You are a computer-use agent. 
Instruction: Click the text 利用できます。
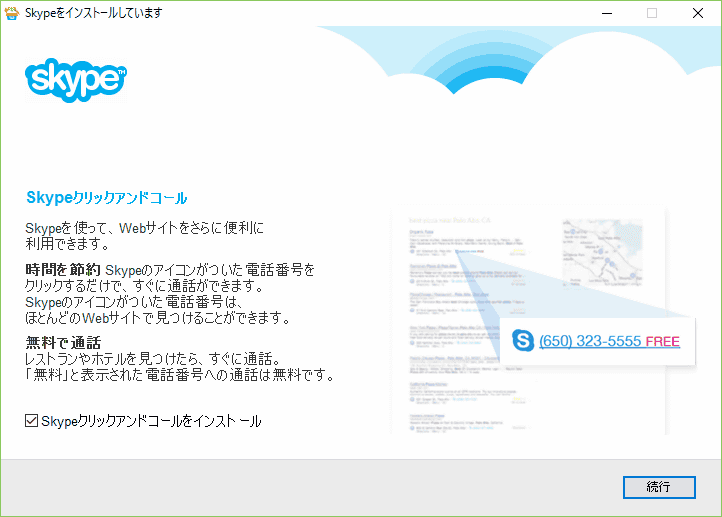tap(67, 244)
